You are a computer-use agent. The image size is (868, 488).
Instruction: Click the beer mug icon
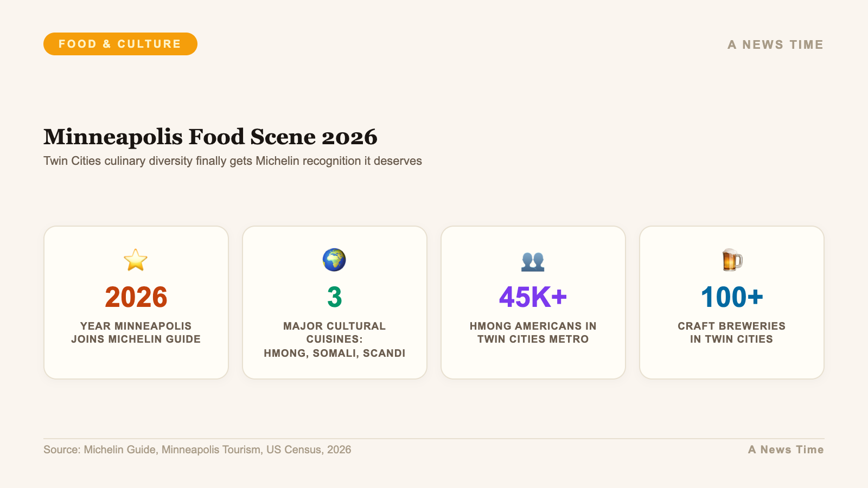tap(731, 259)
